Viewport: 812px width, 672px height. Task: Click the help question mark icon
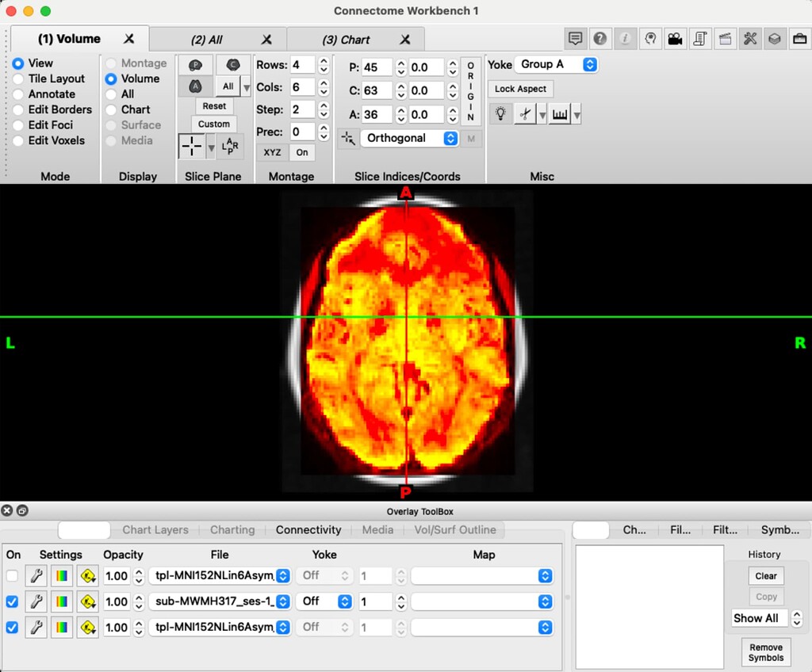[600, 38]
